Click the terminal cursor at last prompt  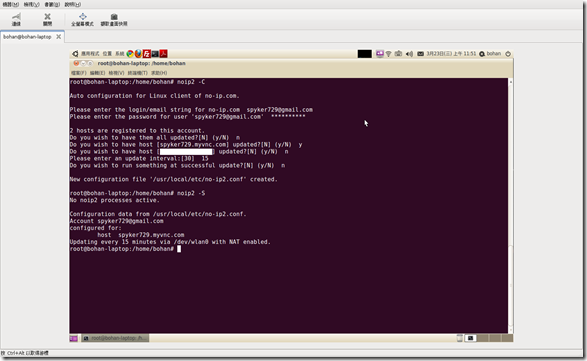click(x=179, y=249)
